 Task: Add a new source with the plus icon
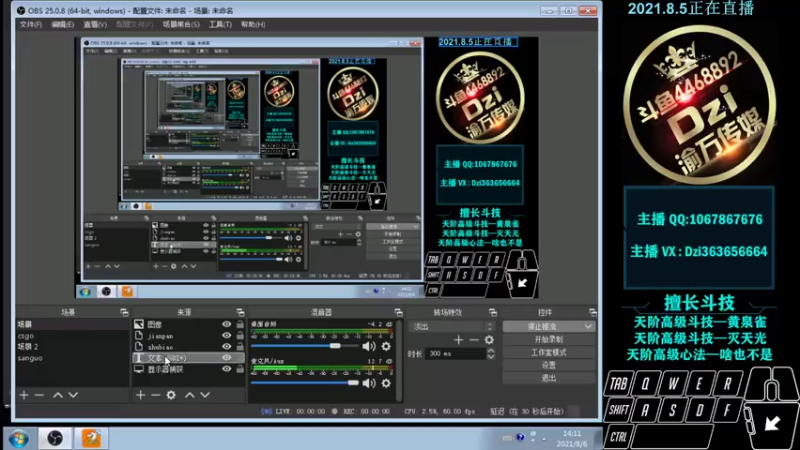pos(140,395)
